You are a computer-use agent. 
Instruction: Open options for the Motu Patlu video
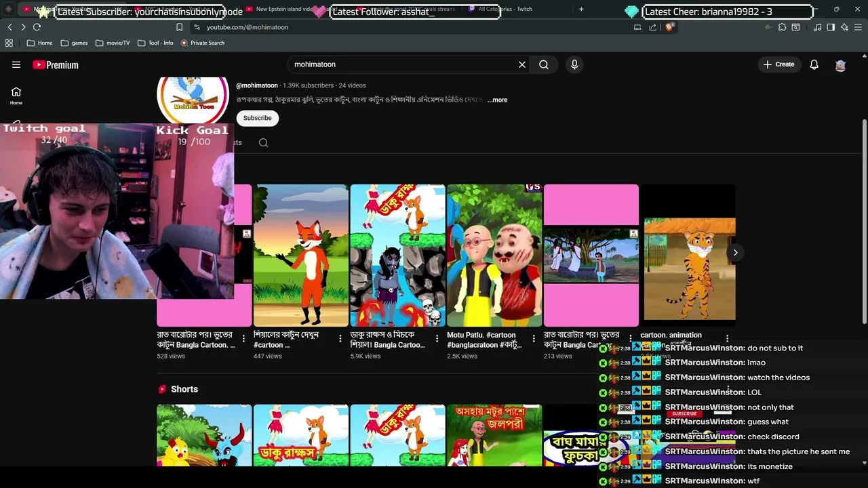coord(534,338)
